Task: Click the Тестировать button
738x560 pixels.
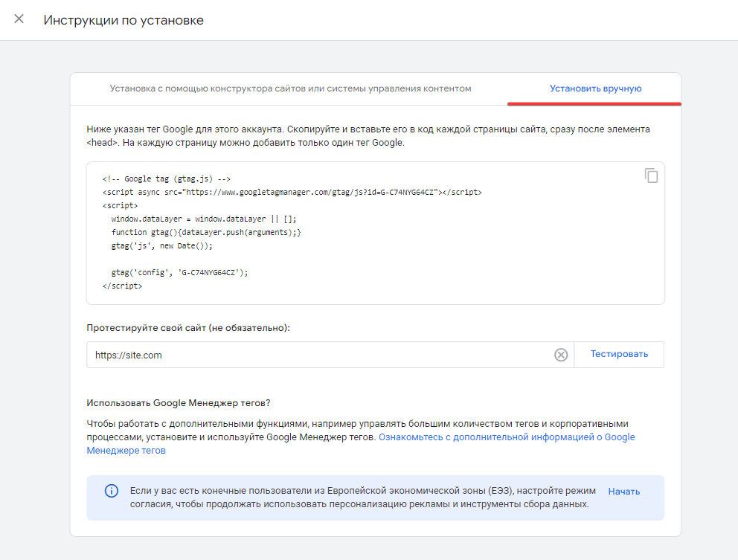Action: point(619,354)
